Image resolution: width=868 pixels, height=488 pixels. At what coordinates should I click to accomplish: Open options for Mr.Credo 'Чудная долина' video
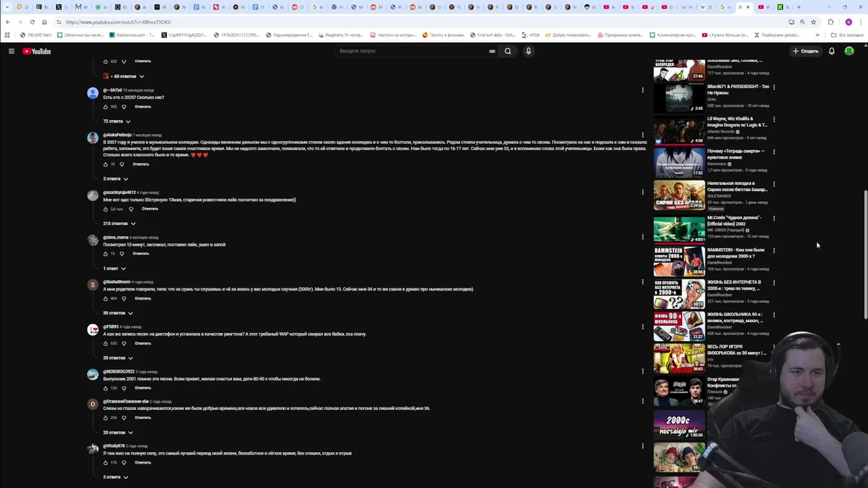tap(774, 218)
